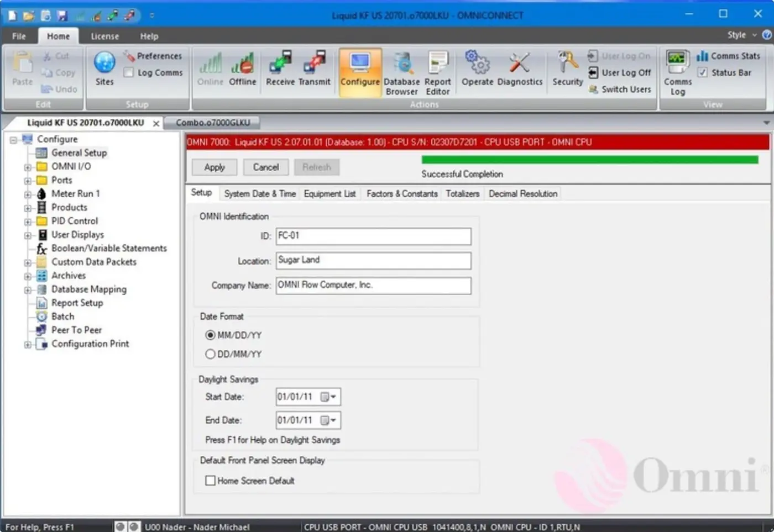The width and height of the screenshot is (774, 532).
Task: Expand the Products node
Action: click(x=28, y=208)
